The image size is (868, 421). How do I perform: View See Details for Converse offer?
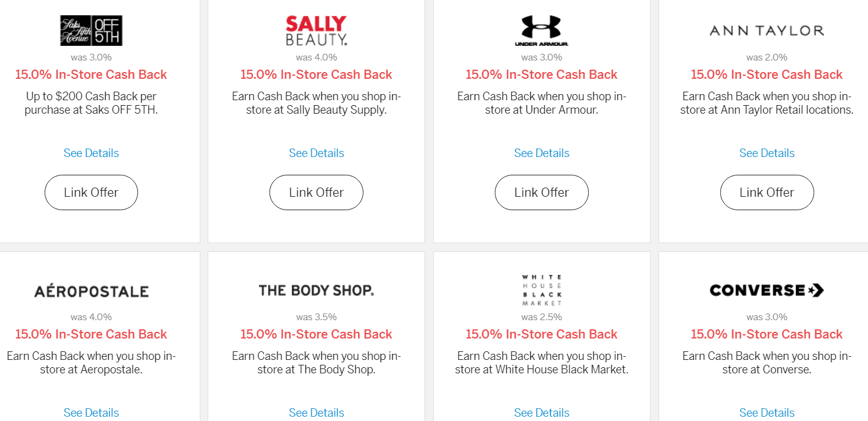pos(767,413)
